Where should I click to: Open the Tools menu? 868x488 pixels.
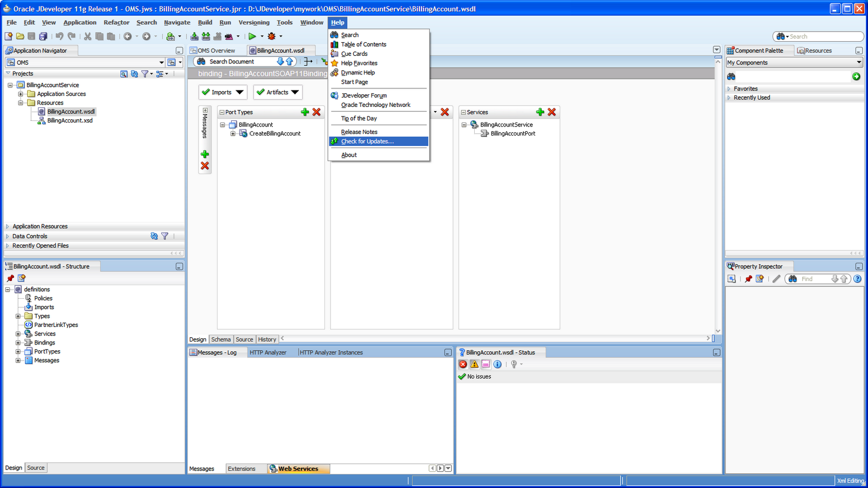click(284, 22)
